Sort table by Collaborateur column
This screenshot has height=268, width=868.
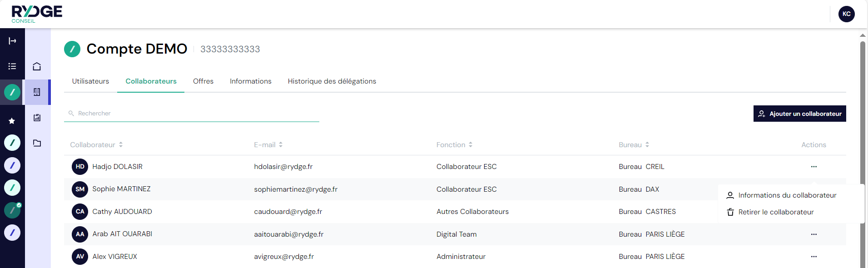96,145
